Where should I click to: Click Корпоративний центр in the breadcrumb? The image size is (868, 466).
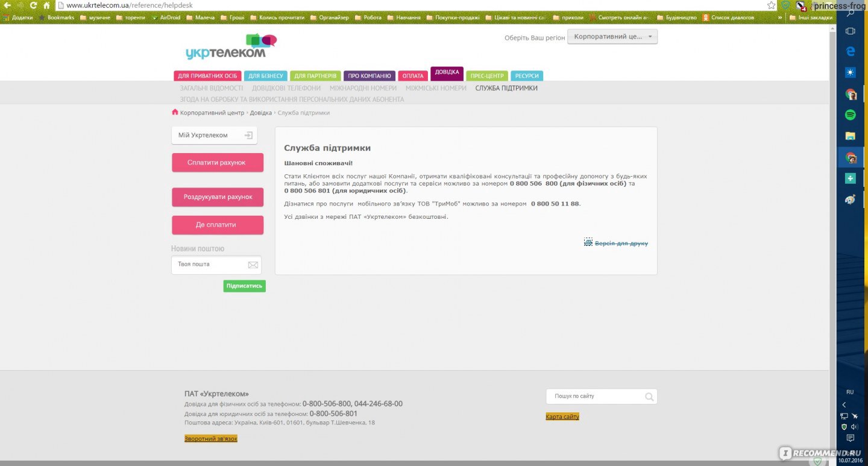(x=212, y=113)
